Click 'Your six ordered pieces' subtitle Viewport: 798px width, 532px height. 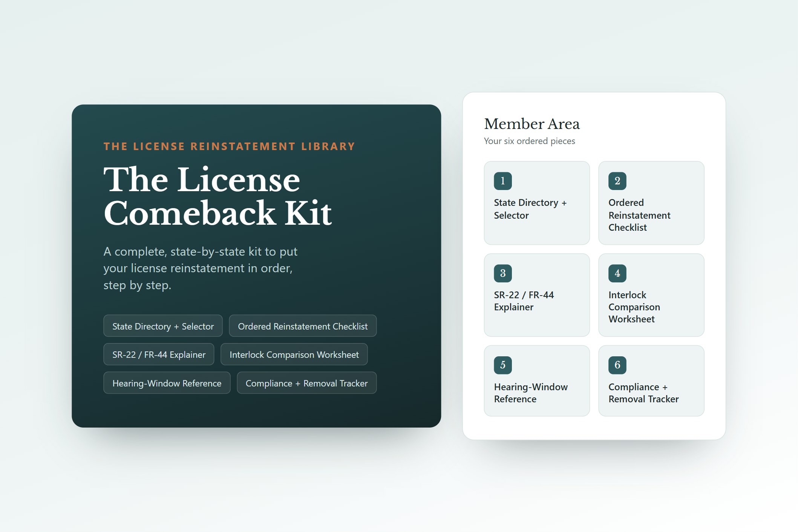[530, 141]
